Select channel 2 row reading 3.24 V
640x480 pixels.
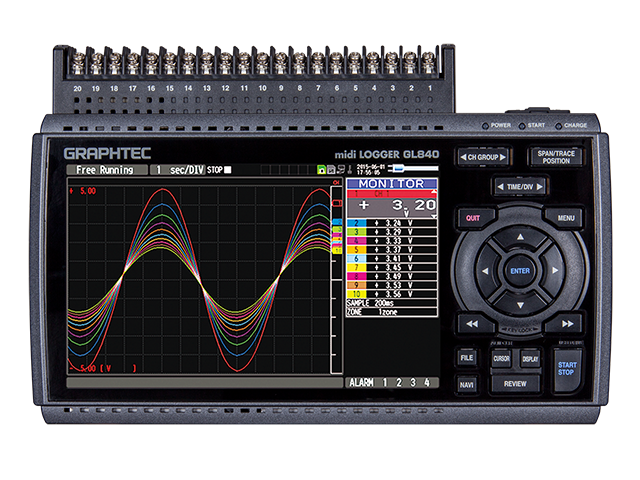[x=392, y=223]
